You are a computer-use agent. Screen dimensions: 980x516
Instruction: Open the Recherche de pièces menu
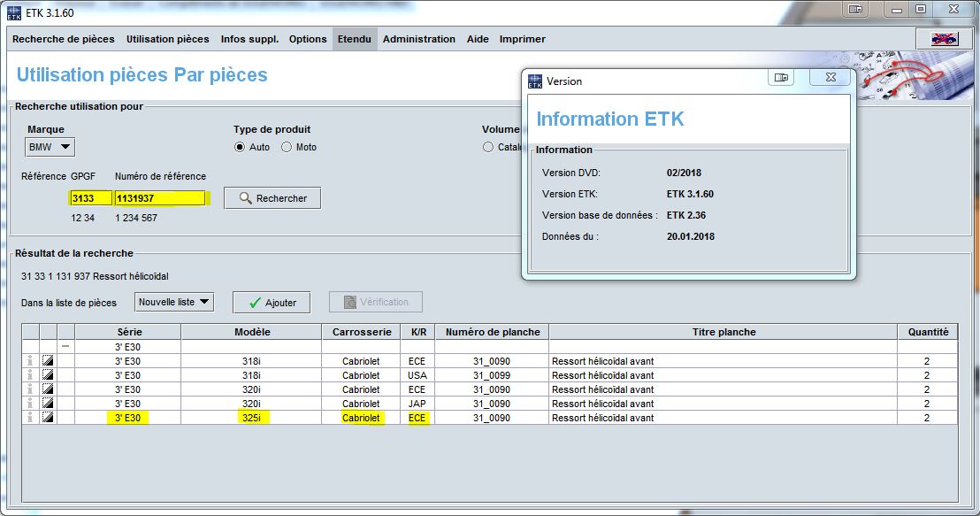point(64,39)
